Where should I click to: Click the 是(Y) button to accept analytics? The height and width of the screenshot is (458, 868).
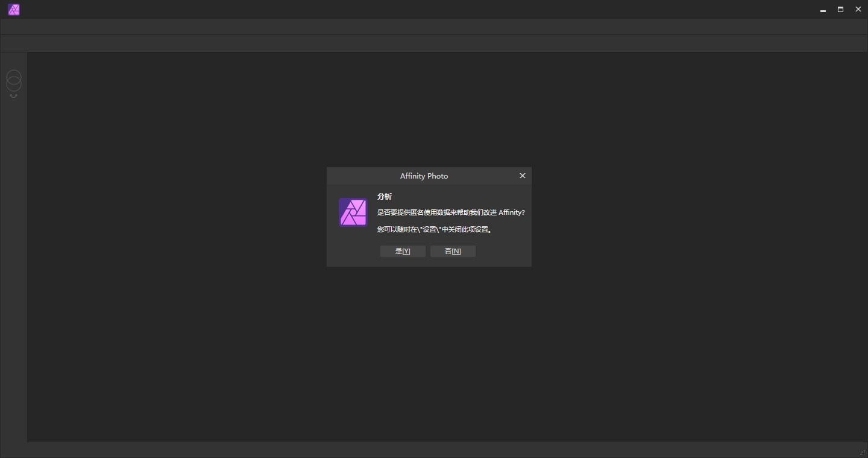(403, 251)
